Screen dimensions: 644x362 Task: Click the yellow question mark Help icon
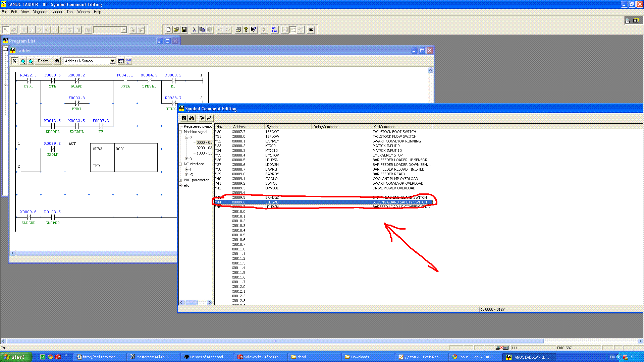246,30
